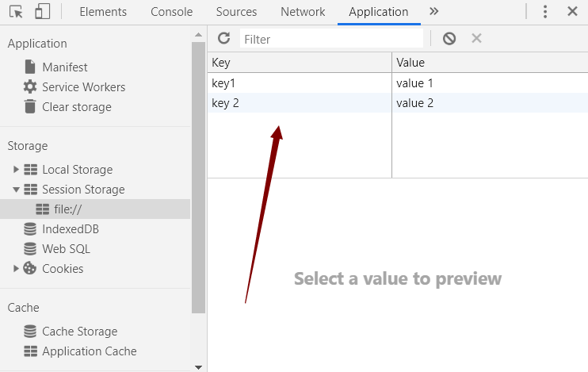Click the clear all circle-slash icon
This screenshot has width=588, height=372.
coord(449,38)
